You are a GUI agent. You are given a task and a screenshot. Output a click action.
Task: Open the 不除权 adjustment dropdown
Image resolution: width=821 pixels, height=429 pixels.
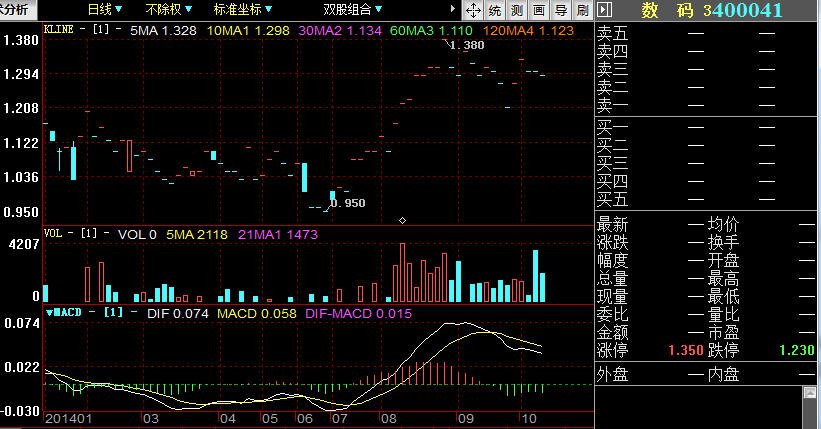(169, 10)
